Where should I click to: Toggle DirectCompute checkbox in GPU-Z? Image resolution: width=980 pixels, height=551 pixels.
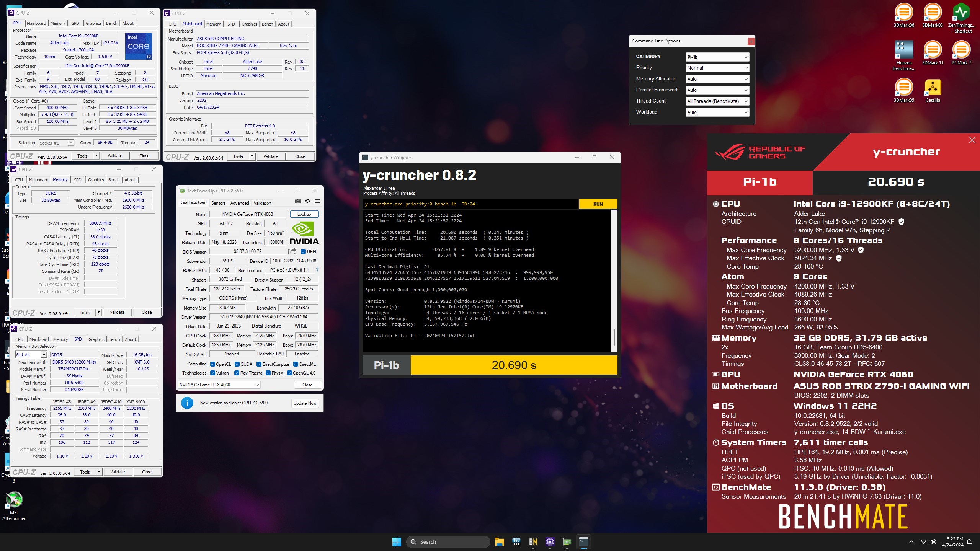(259, 364)
